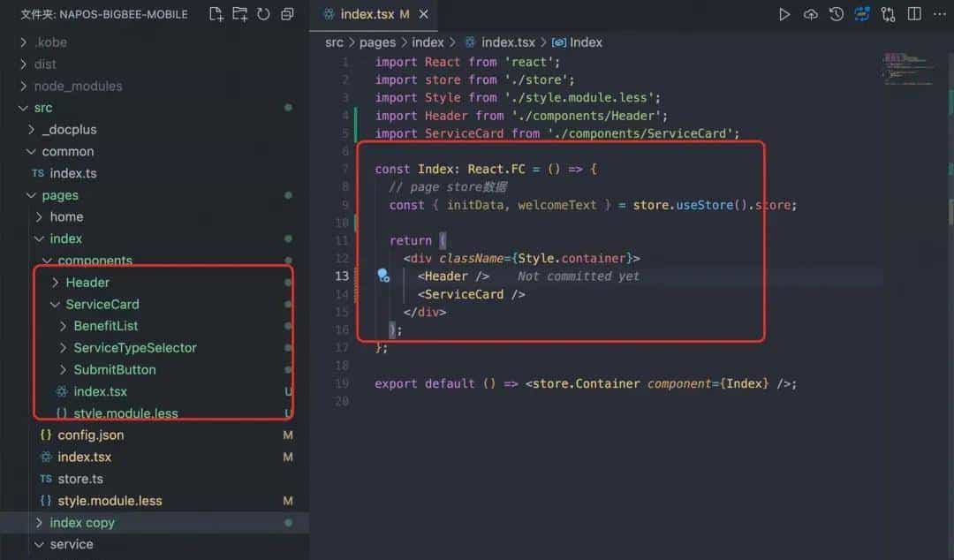Click the New File icon in explorer
The width and height of the screenshot is (954, 560).
(216, 14)
